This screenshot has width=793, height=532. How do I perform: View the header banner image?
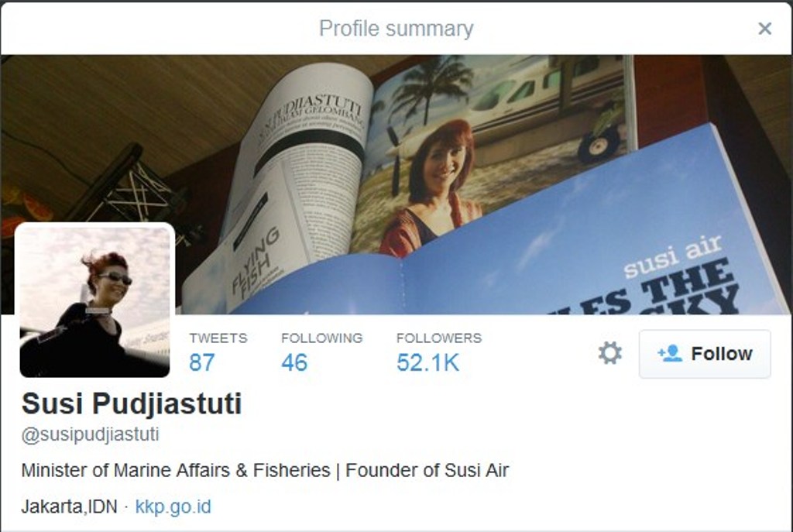click(x=396, y=184)
